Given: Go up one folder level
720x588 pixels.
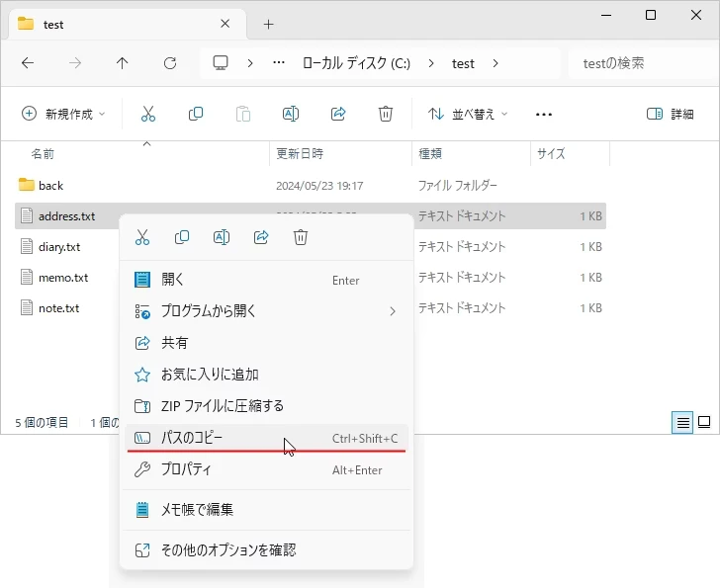Looking at the screenshot, I should (x=123, y=63).
